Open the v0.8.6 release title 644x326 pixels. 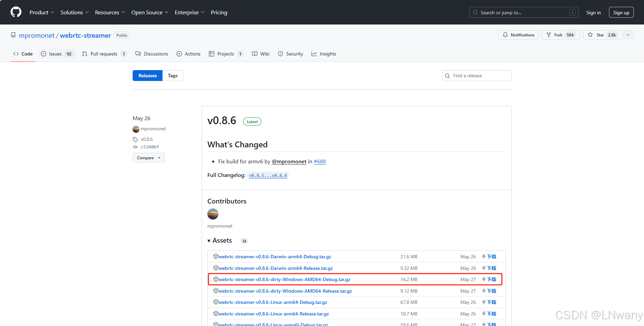pyautogui.click(x=222, y=120)
